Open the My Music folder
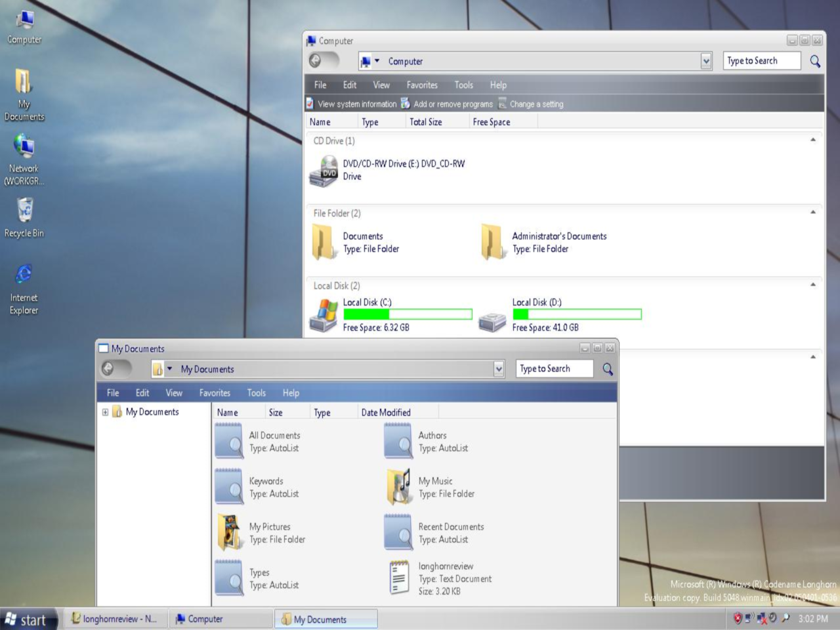 [398, 487]
